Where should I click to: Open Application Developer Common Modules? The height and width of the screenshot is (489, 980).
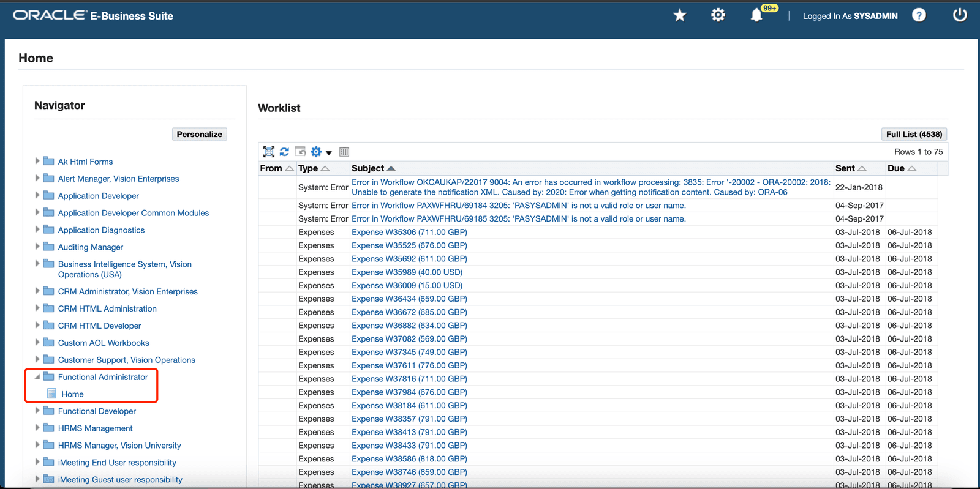click(134, 213)
